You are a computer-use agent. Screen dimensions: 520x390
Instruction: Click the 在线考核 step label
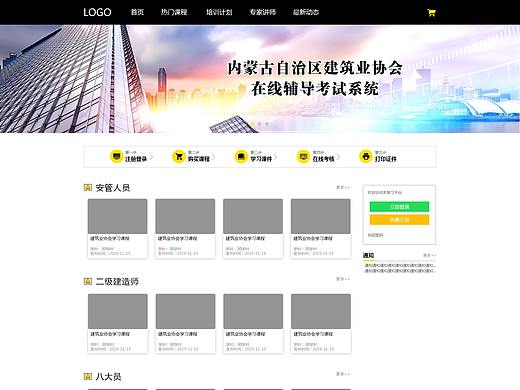323,159
